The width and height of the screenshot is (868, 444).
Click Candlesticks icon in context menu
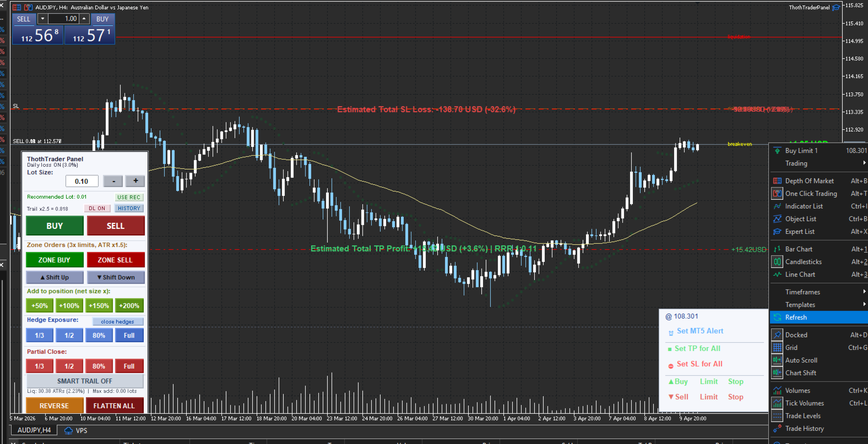777,262
